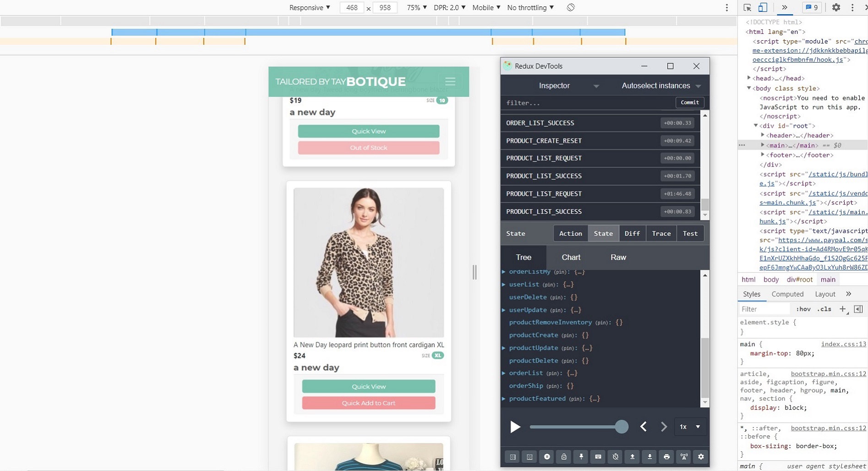This screenshot has width=868, height=471.
Task: Open the hamburger menu in Botique header
Action: [450, 82]
